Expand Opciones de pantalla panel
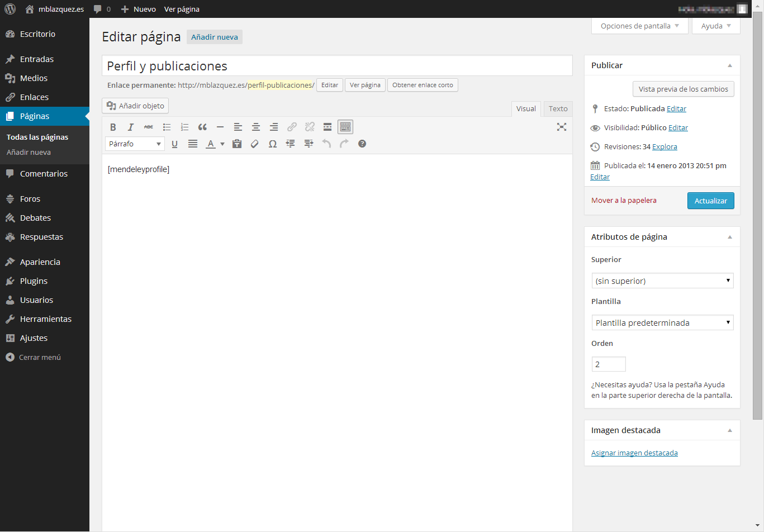Screen dimensions: 764x532 click(640, 26)
